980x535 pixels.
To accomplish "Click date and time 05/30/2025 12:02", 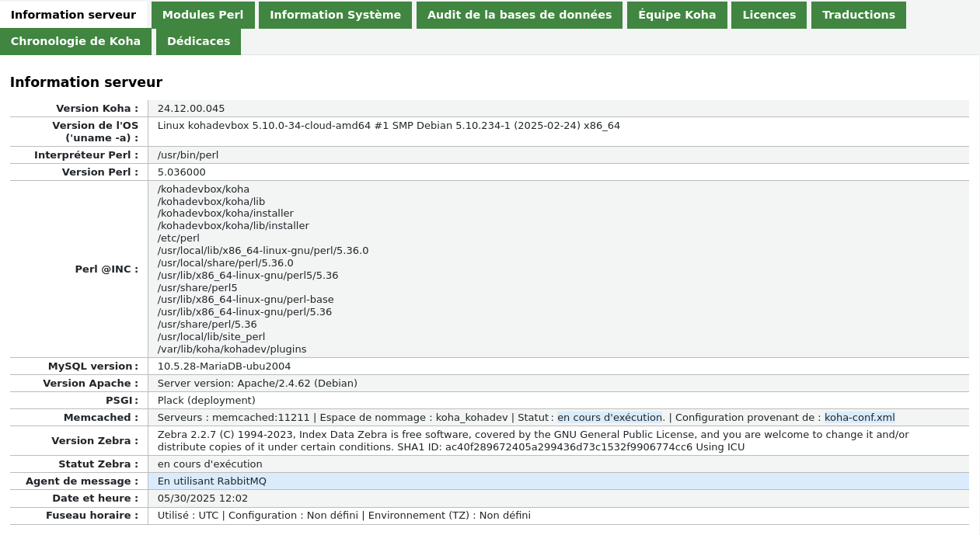I will tap(203, 499).
